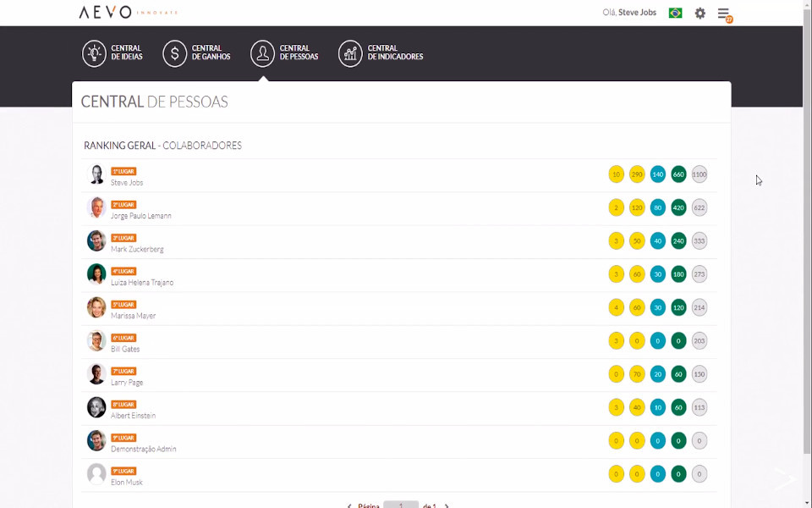Click Mark Zuckerberg gray 333 circle

700,240
